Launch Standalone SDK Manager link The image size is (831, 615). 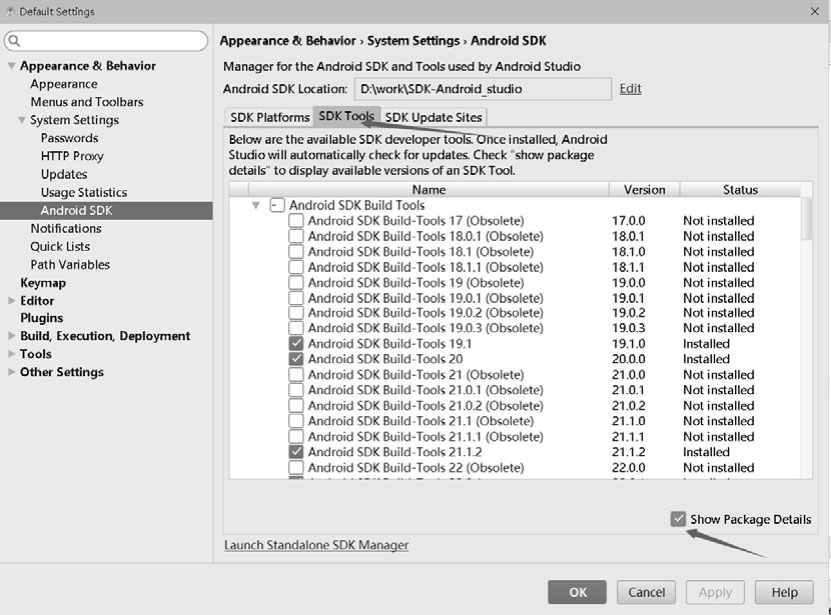tap(316, 545)
